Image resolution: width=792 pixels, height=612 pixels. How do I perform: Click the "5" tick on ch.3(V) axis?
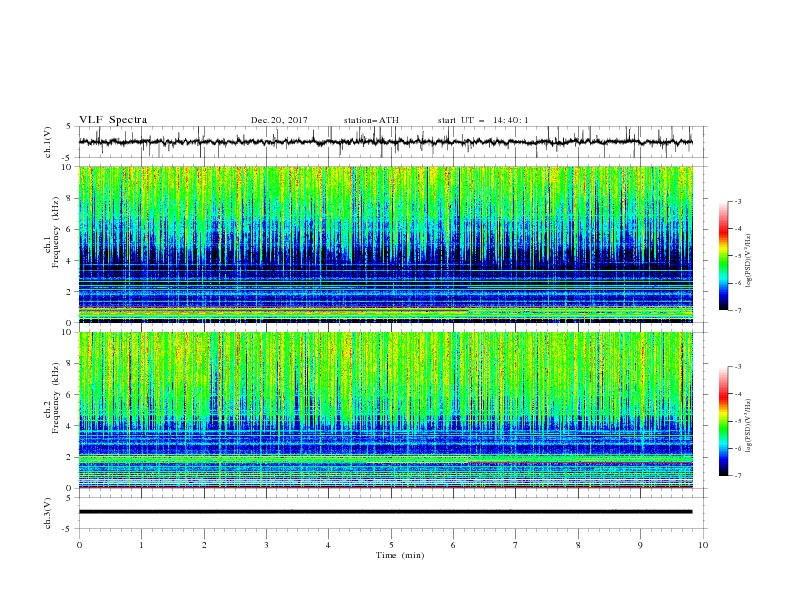(69, 497)
